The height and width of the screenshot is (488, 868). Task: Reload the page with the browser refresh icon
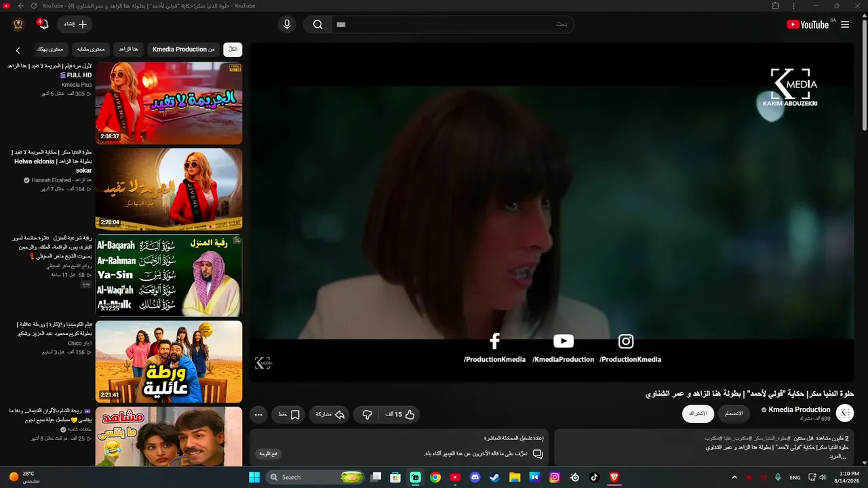(33, 5)
